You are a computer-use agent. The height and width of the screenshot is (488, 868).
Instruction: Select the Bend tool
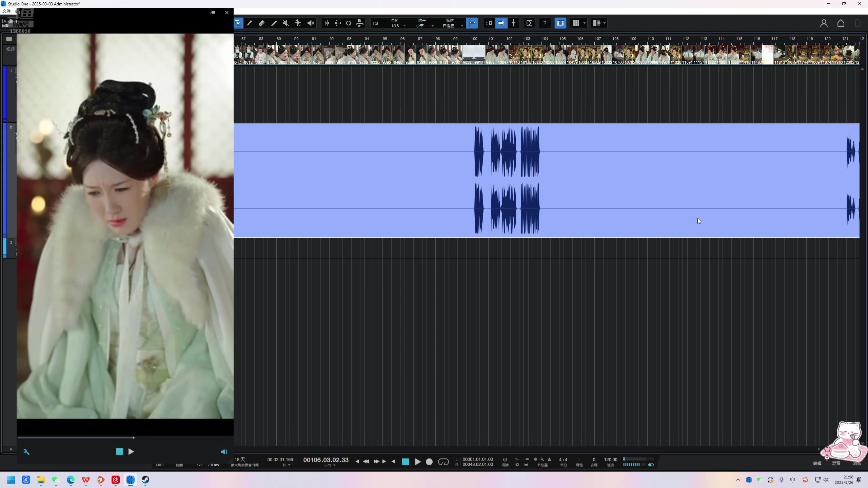tap(298, 23)
